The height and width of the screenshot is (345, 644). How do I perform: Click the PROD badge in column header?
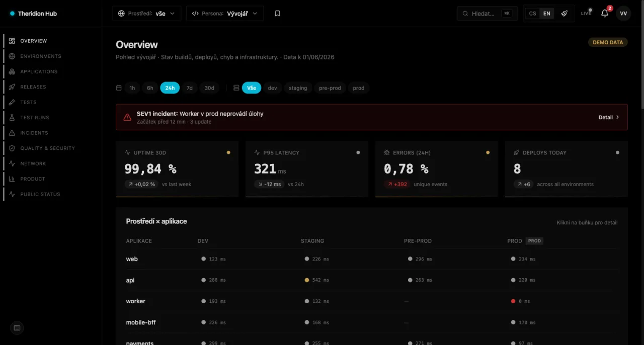pos(534,241)
